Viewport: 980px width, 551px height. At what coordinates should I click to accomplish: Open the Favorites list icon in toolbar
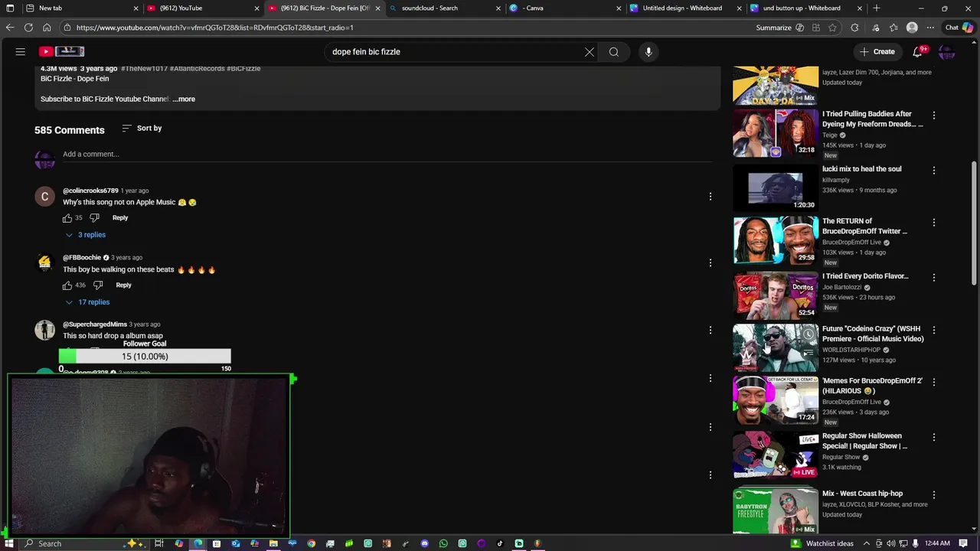coord(893,28)
